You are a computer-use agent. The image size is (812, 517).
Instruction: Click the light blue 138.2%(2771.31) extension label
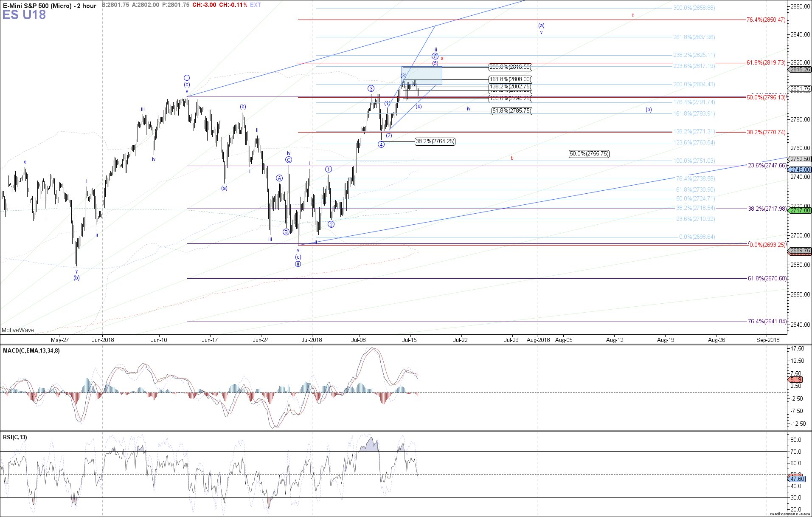tap(694, 132)
